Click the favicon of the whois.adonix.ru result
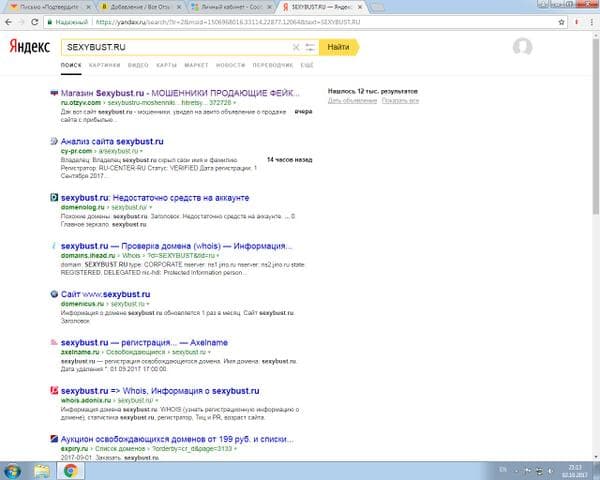 [54, 390]
